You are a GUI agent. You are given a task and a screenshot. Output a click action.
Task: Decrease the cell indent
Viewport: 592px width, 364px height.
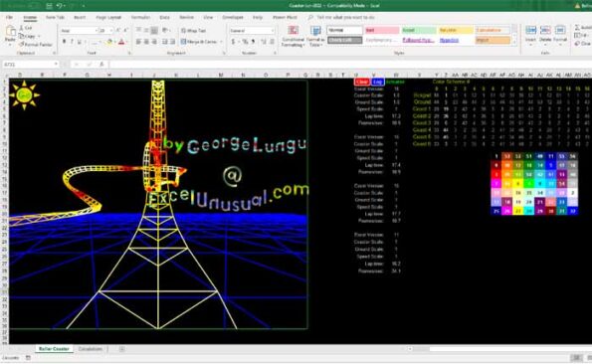click(165, 42)
